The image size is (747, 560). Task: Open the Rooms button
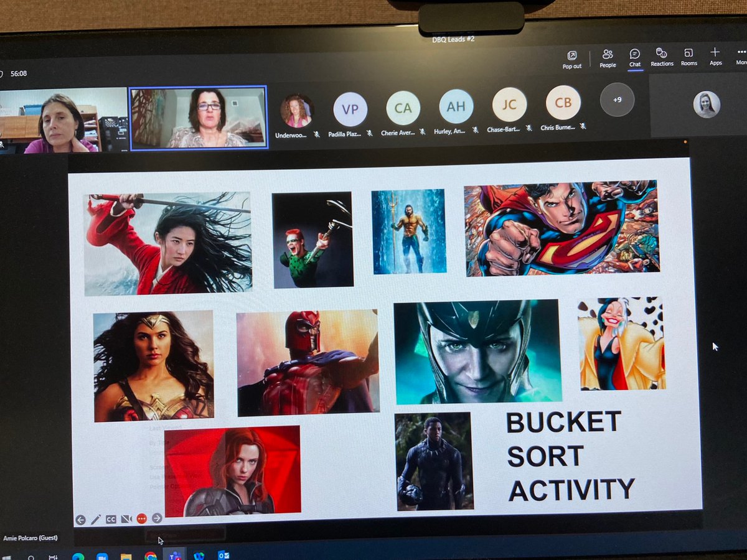[688, 57]
